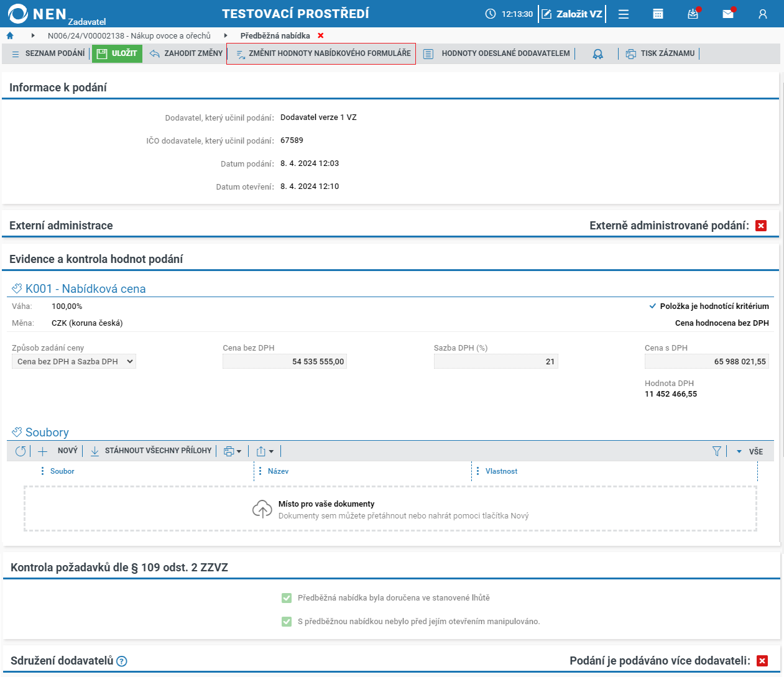Screen dimensions: 784x677
Task: Open the calendar icon in header
Action: pyautogui.click(x=658, y=14)
